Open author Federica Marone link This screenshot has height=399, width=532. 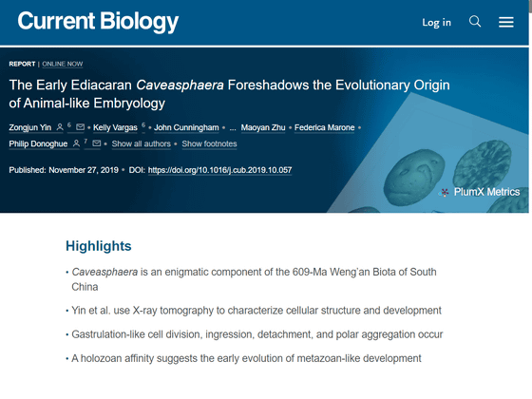[324, 127]
